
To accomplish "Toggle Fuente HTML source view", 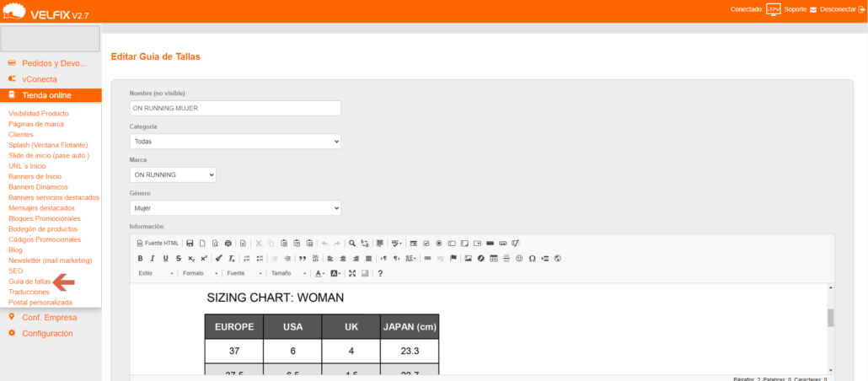I will coord(158,244).
